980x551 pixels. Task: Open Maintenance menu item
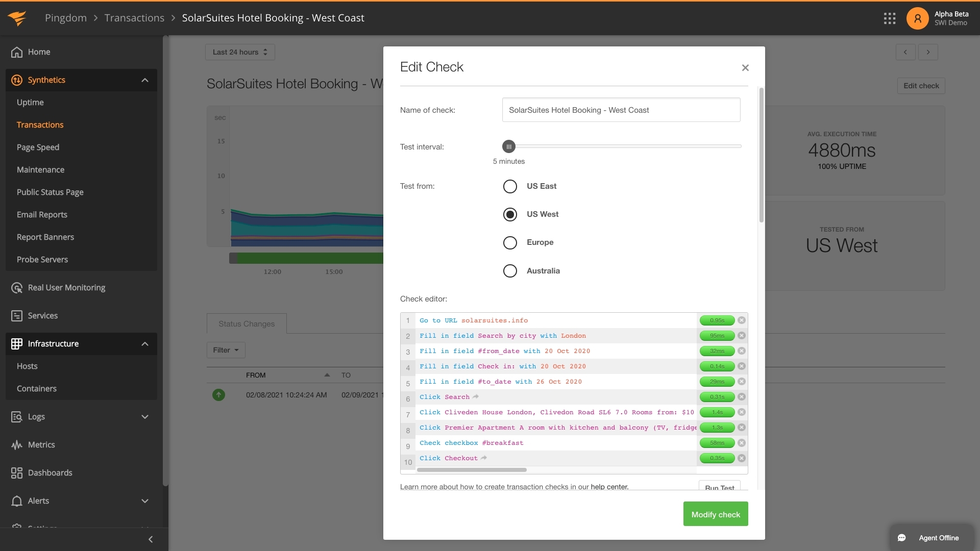point(40,170)
